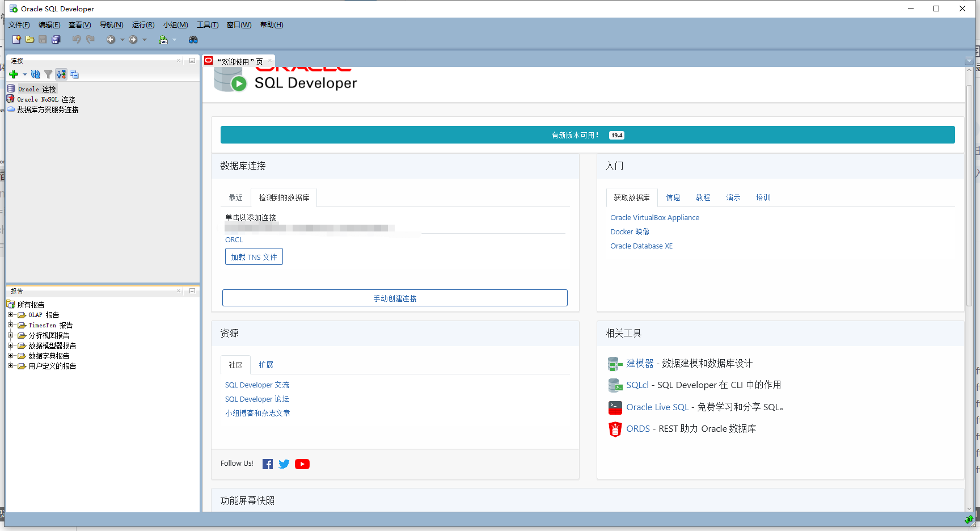Click the green plus New Connection icon
The image size is (980, 531).
point(14,74)
